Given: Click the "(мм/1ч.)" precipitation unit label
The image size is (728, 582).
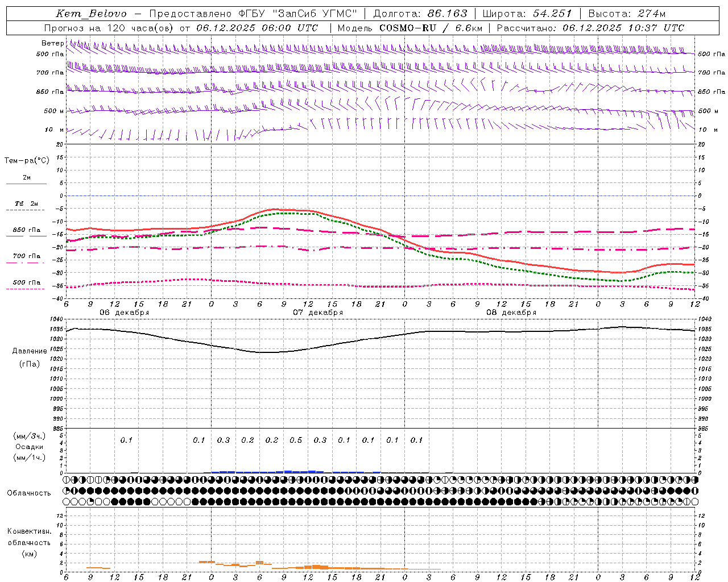Looking at the screenshot, I should [x=30, y=458].
